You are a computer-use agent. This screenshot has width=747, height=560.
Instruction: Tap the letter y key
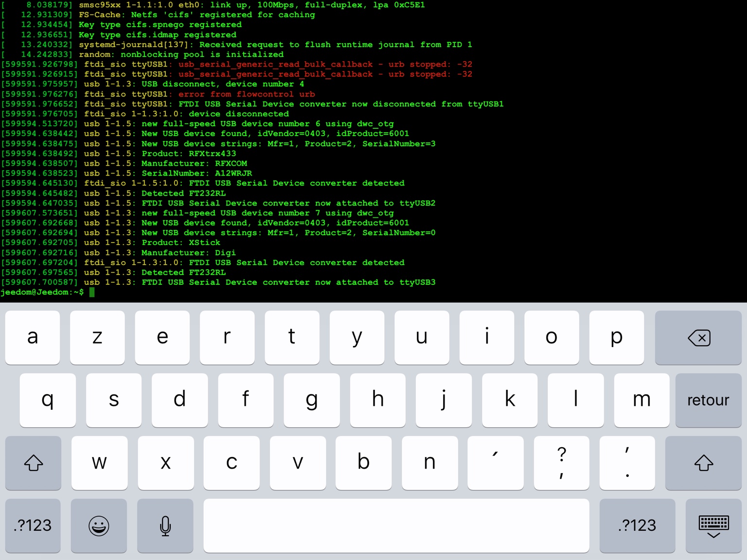pyautogui.click(x=357, y=338)
